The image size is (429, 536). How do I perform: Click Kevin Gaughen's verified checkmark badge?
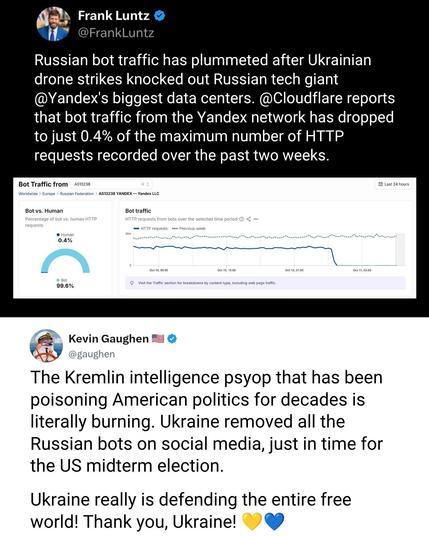173,339
